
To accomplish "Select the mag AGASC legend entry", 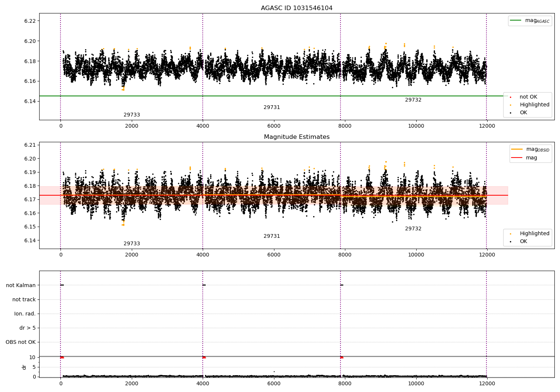I will click(x=530, y=21).
